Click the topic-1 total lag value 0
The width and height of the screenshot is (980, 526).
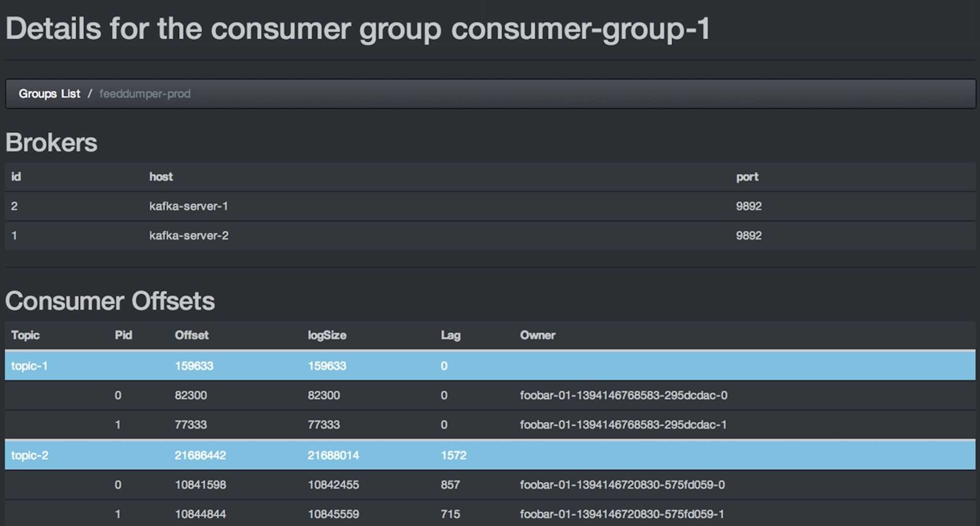[x=444, y=366]
